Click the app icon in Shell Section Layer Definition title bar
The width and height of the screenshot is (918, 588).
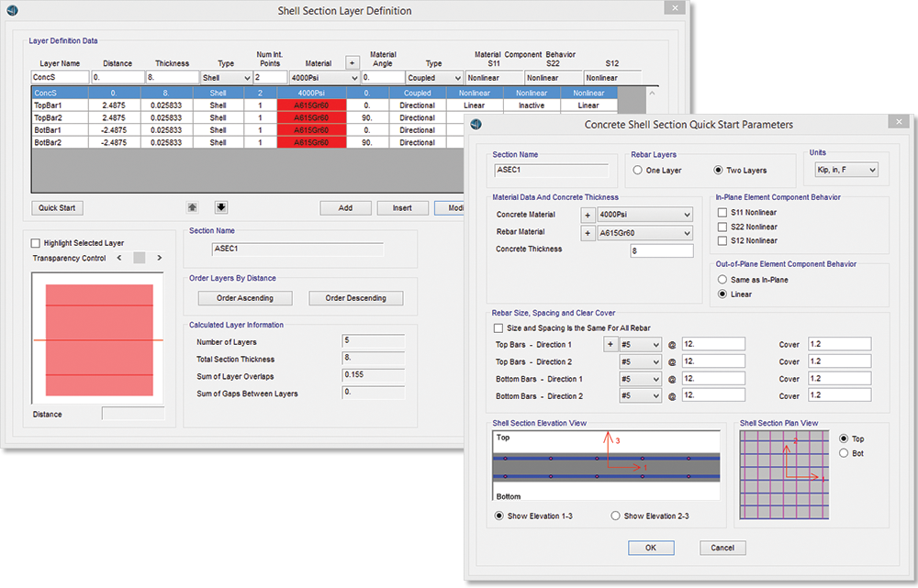click(x=12, y=10)
